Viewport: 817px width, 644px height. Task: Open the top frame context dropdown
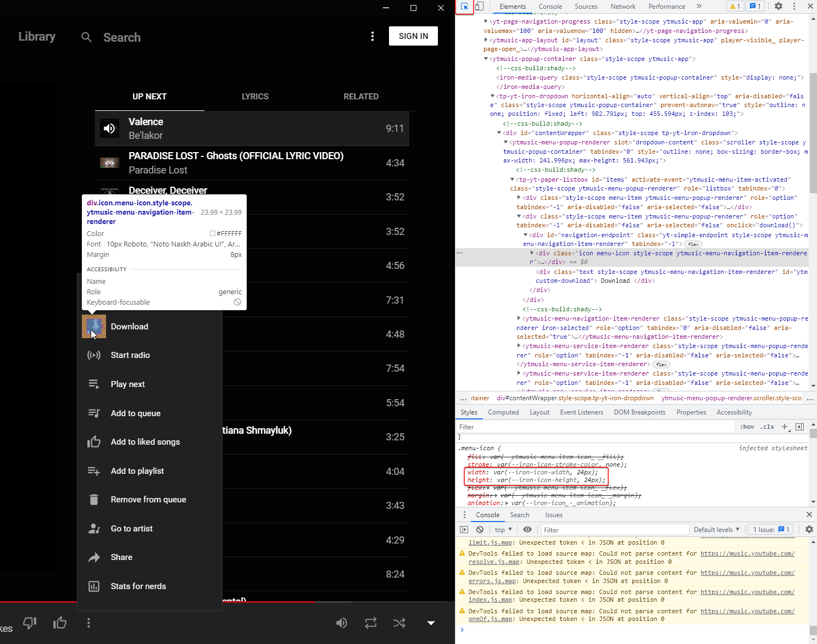tap(502, 529)
